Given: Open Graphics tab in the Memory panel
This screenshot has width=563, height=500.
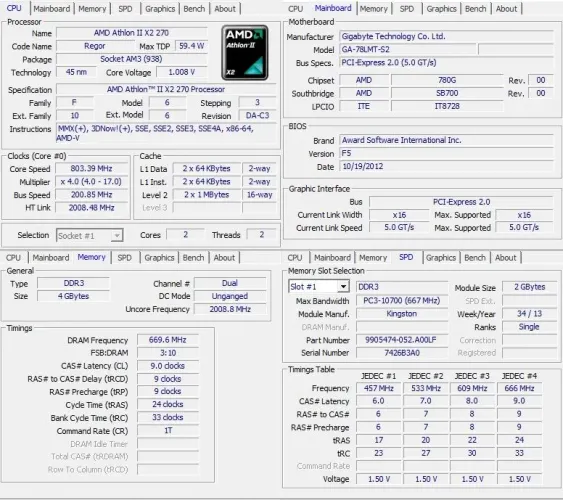Looking at the screenshot, I should pos(159,258).
